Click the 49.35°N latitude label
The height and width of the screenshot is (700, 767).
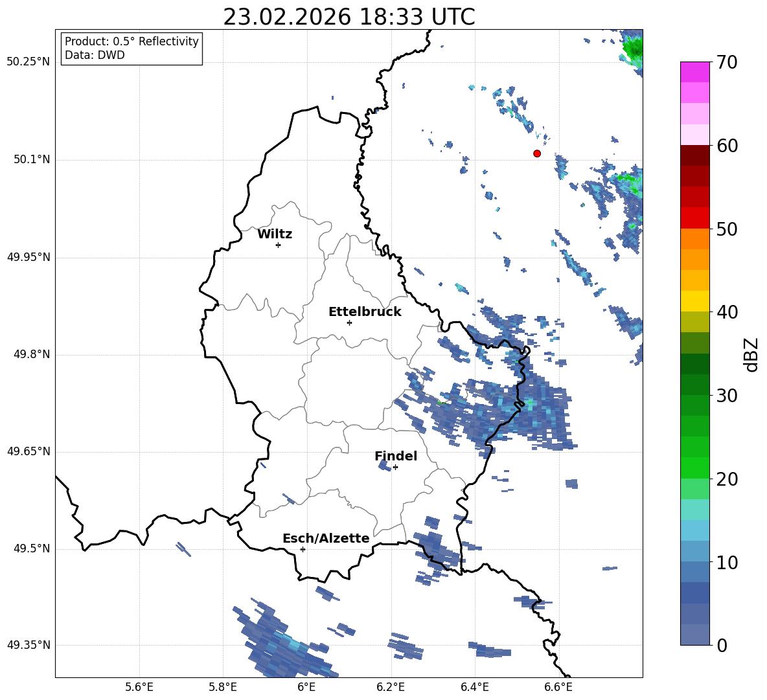click(x=28, y=645)
